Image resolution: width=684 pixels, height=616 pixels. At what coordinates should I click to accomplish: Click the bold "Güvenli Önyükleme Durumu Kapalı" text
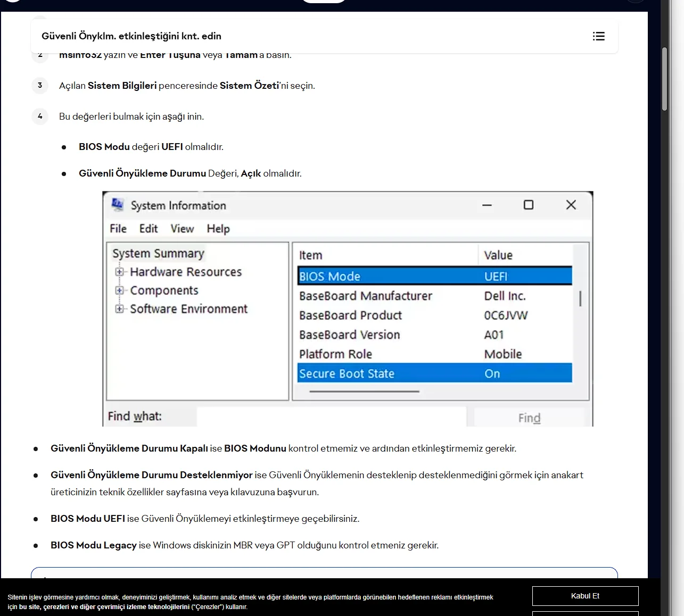129,448
